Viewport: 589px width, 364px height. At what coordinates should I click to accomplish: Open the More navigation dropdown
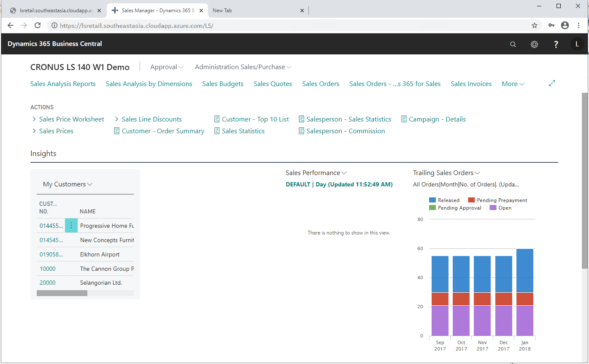pyautogui.click(x=513, y=84)
